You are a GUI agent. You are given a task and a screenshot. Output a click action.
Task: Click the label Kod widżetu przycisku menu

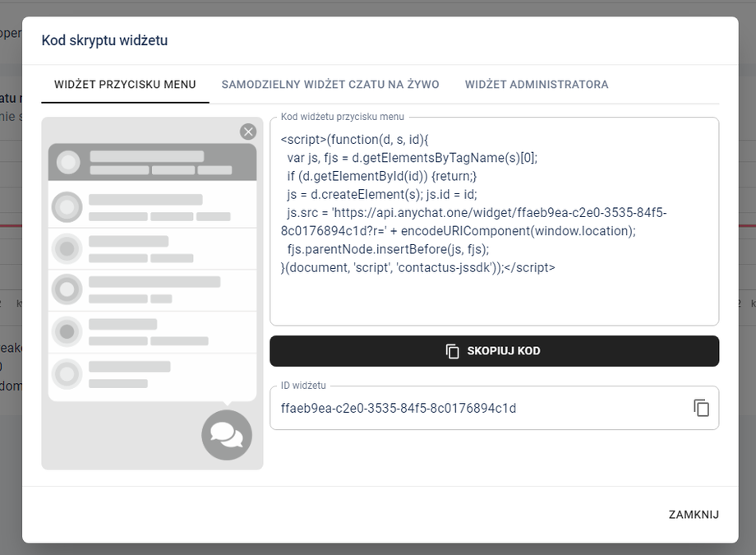(343, 117)
